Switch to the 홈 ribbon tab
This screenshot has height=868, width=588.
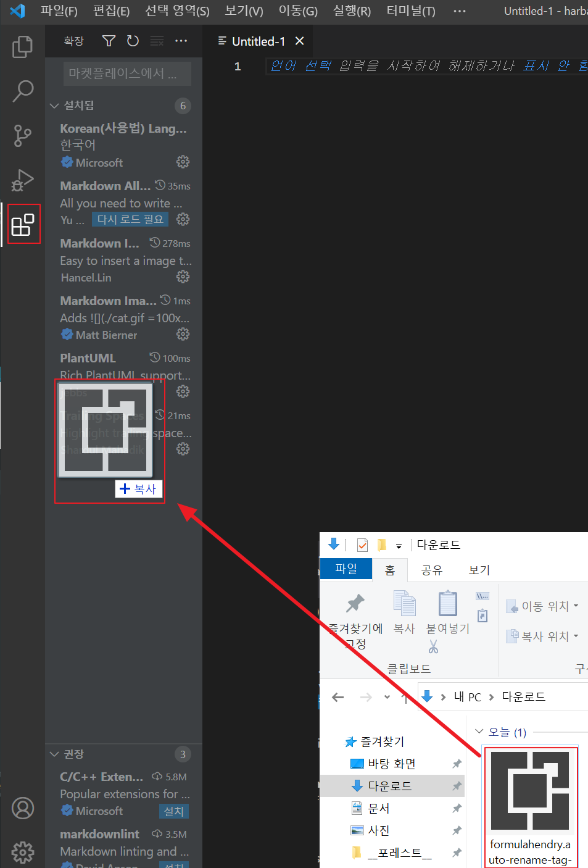coord(390,569)
